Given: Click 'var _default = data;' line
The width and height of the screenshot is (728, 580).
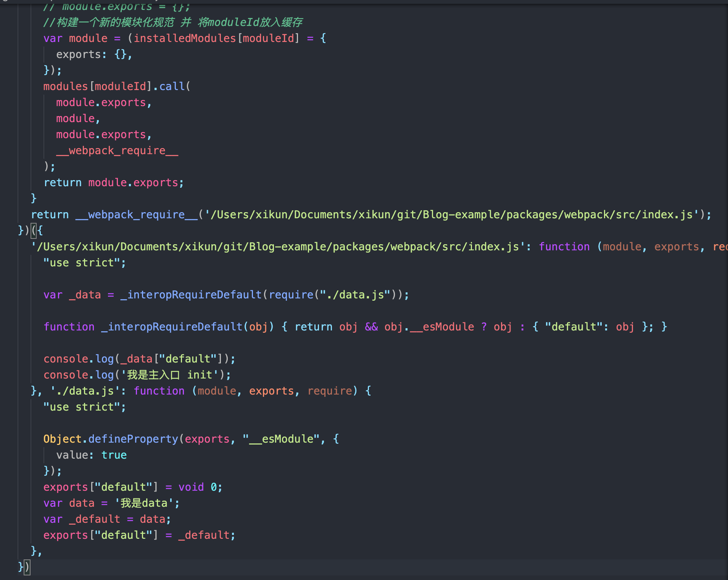Looking at the screenshot, I should point(107,519).
